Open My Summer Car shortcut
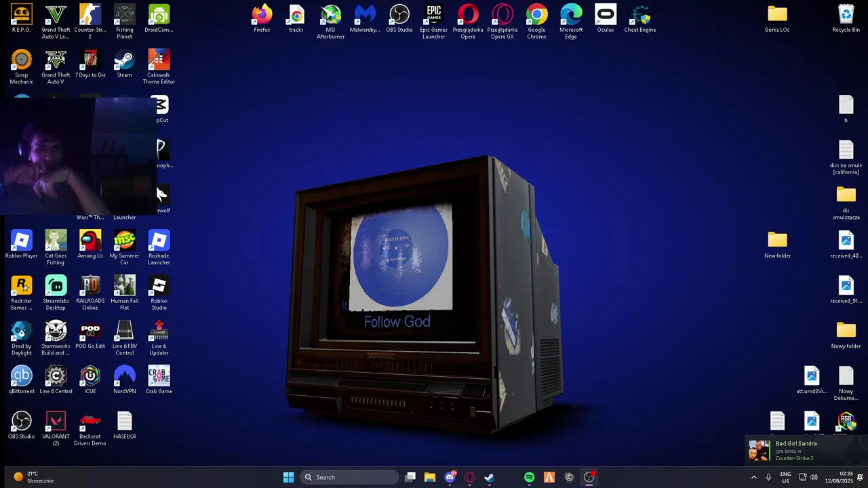Screen dimensions: 868x488 (125, 247)
